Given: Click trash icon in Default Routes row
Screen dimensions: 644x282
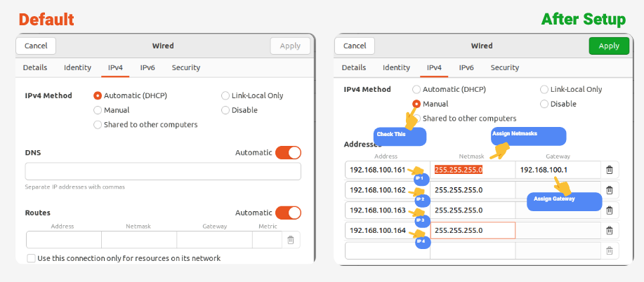Looking at the screenshot, I should click(x=290, y=240).
